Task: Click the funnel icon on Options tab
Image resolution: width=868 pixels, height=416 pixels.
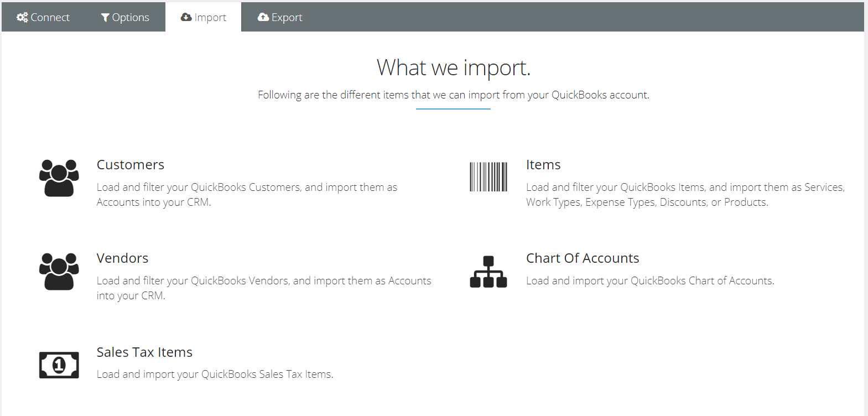Action: pyautogui.click(x=105, y=18)
